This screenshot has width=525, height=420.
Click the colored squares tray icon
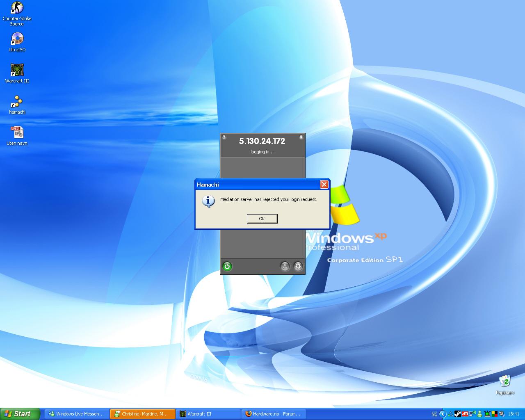pos(495,414)
